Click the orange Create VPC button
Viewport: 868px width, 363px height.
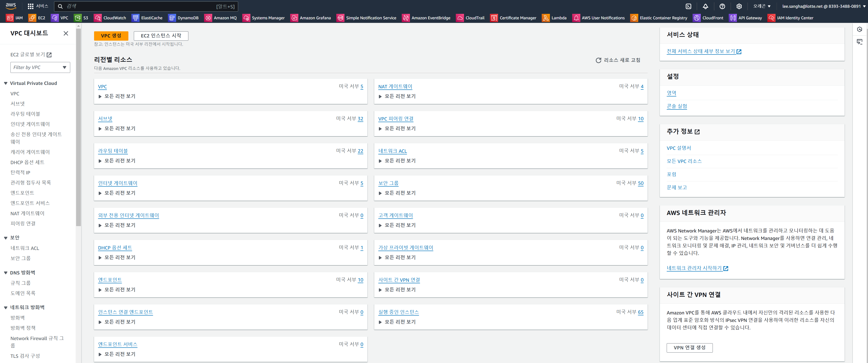pos(111,36)
